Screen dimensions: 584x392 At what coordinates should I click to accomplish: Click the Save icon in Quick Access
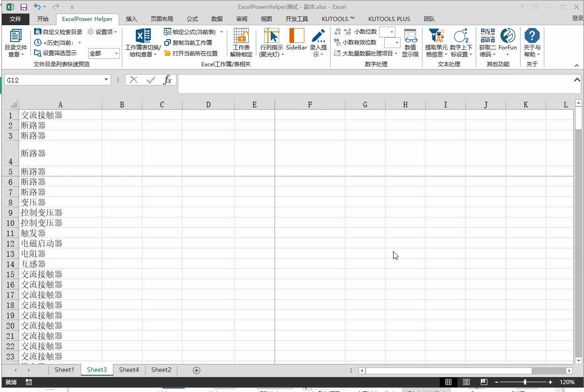(x=24, y=7)
